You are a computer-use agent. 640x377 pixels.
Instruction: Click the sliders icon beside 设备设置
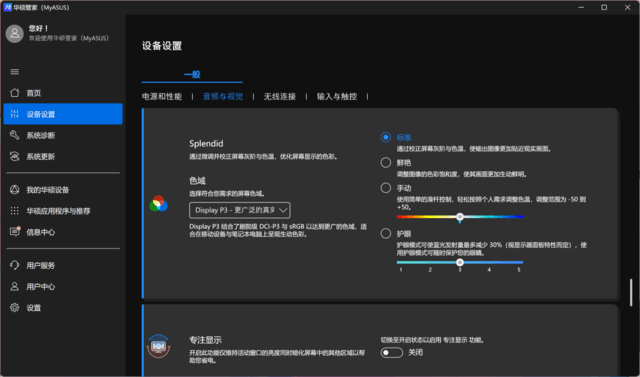click(15, 114)
